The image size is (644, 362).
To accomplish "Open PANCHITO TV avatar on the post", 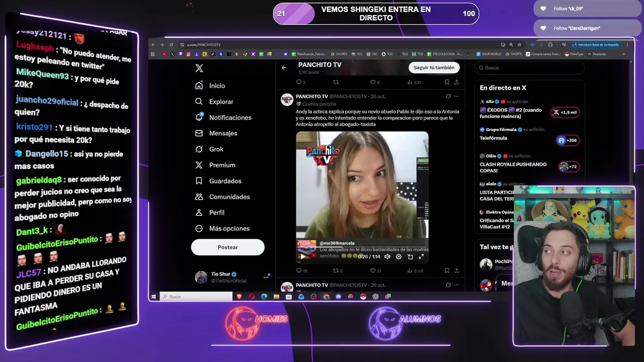I will point(287,99).
